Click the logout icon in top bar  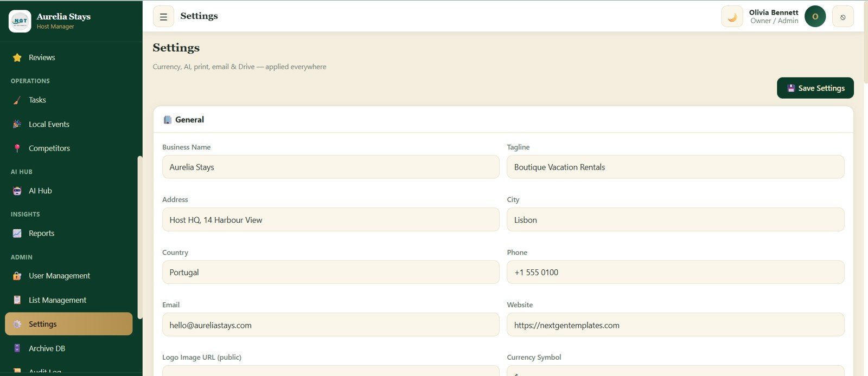point(843,17)
